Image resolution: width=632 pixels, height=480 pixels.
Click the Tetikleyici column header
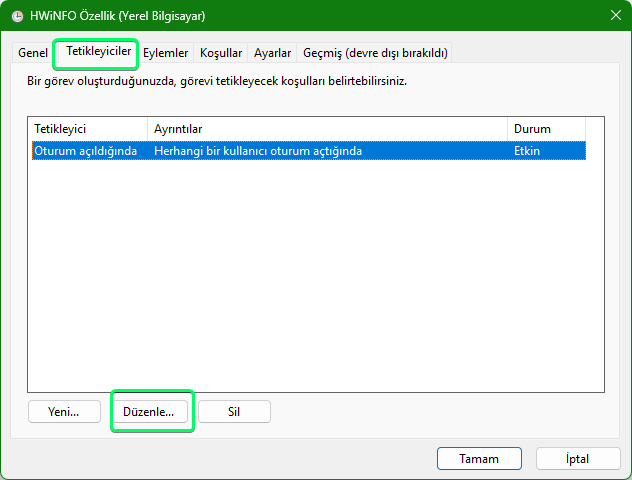click(88, 129)
